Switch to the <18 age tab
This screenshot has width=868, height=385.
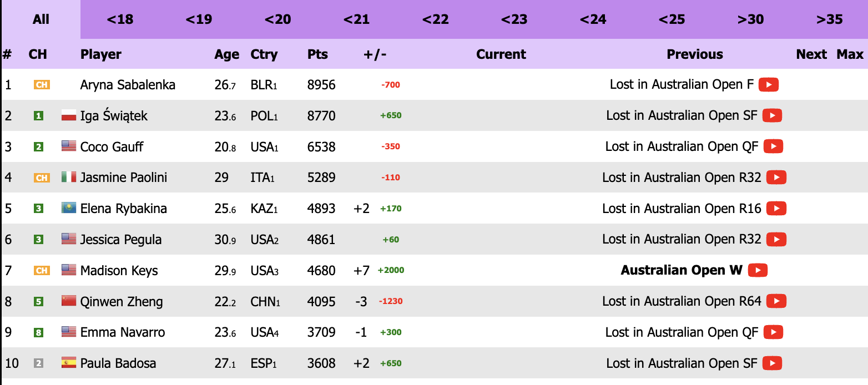(x=120, y=19)
